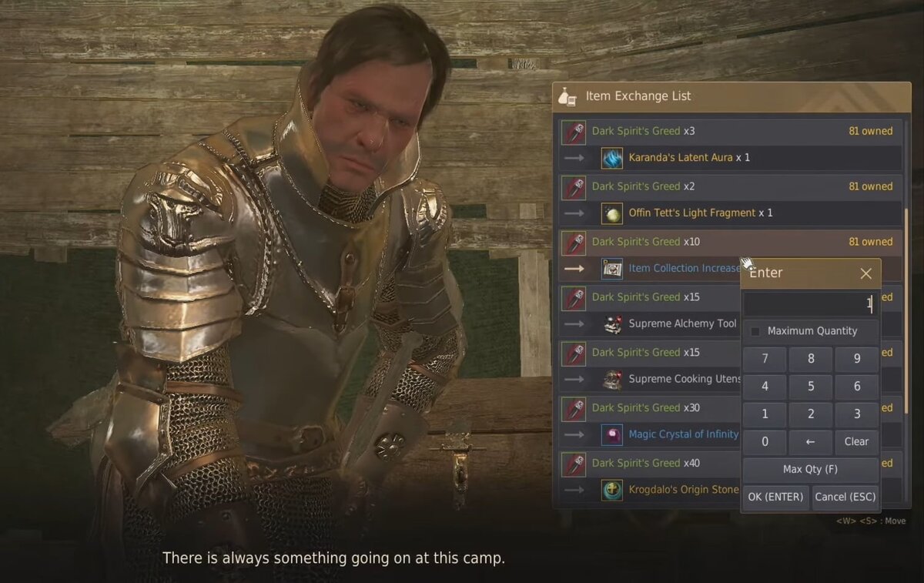Click Offin Tett's Light Fragment icon

pos(612,213)
